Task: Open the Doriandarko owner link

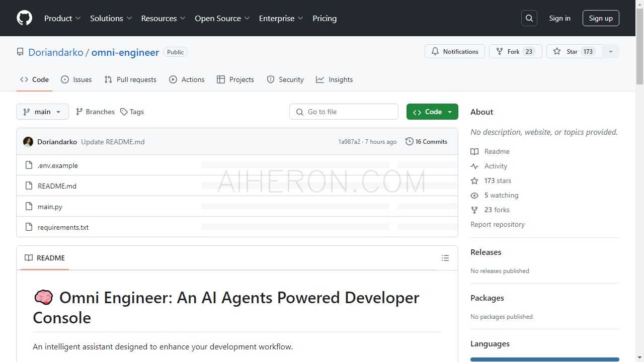Action: [56, 52]
